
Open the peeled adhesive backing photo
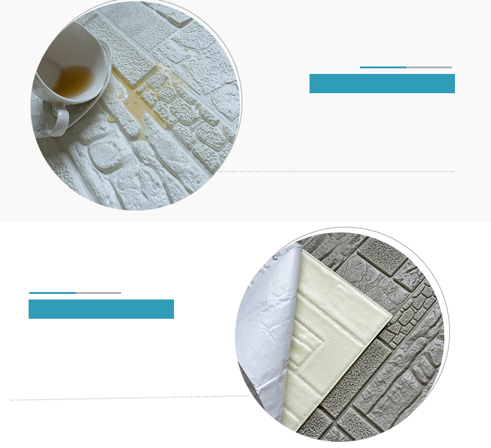[x=342, y=334]
